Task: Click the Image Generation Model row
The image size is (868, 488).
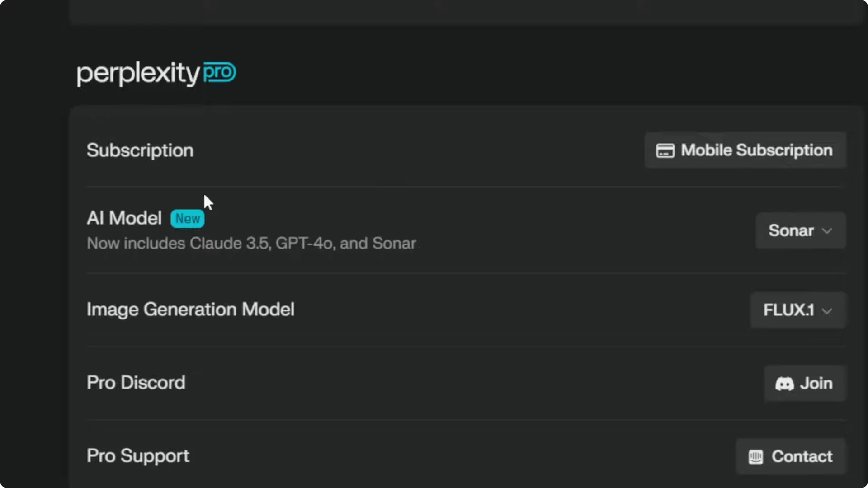Action: (190, 310)
